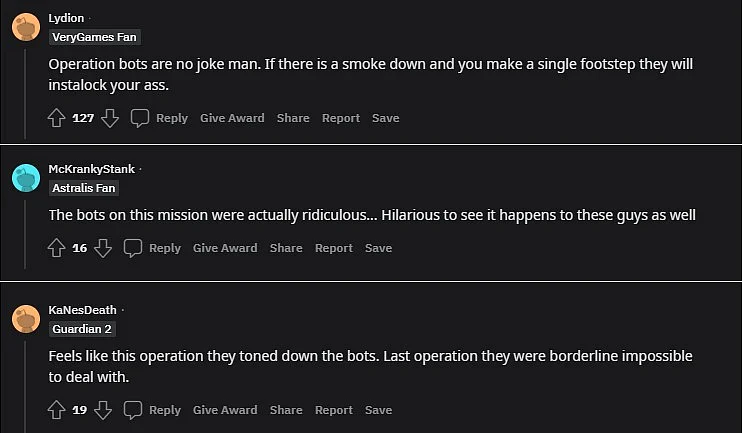Give Award to Lydion's comment
The image size is (742, 433).
pyautogui.click(x=232, y=118)
